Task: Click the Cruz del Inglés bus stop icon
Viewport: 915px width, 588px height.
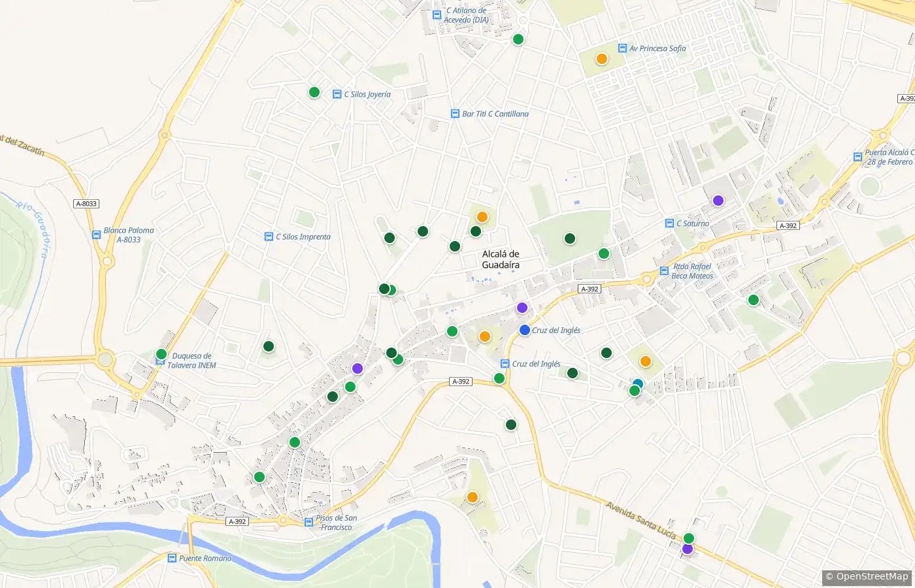Action: 505,364
